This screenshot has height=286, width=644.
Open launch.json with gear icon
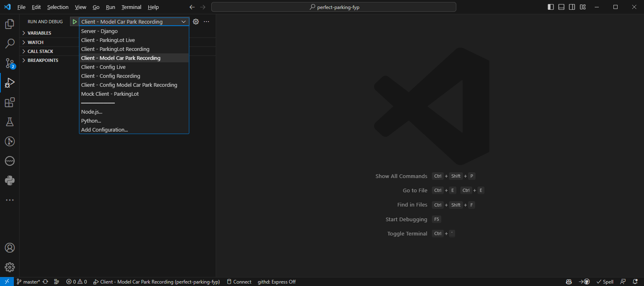click(196, 22)
